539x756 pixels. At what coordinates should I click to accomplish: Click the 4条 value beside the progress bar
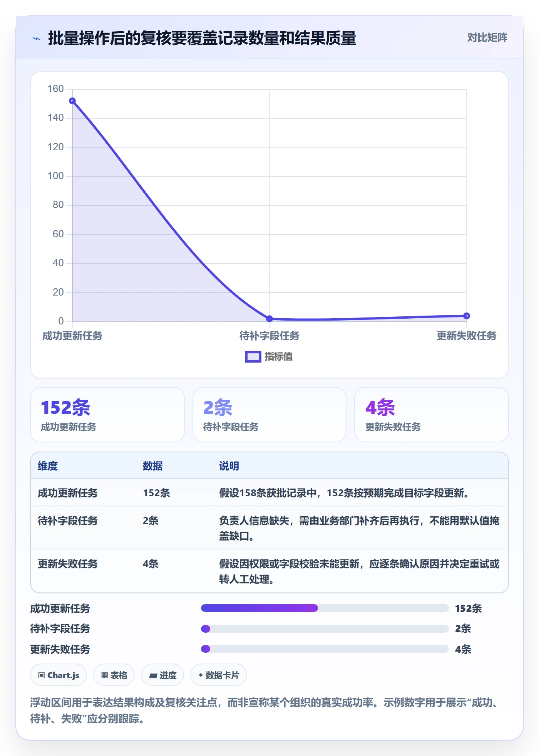pos(463,649)
